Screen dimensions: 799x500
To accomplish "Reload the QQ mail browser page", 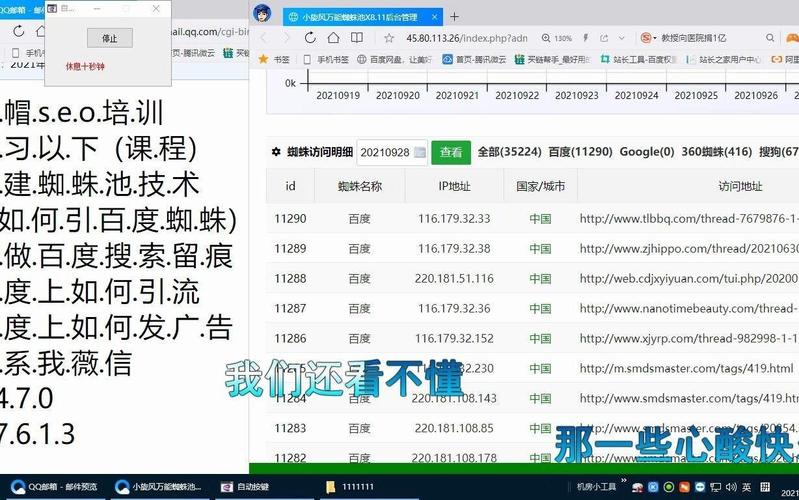I will coord(19,32).
